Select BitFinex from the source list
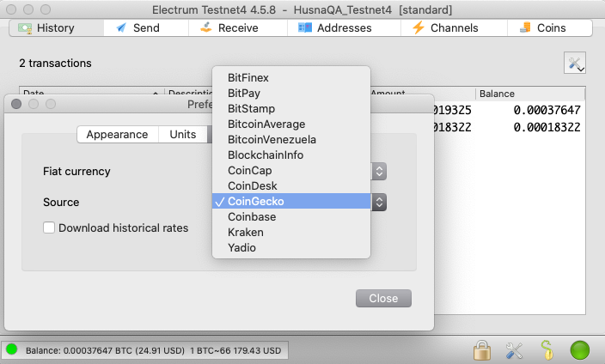 pyautogui.click(x=291, y=78)
